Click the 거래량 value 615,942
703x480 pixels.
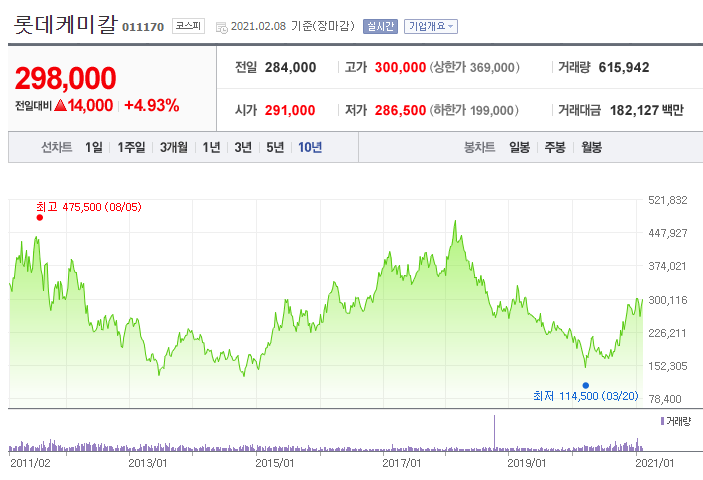coord(624,68)
